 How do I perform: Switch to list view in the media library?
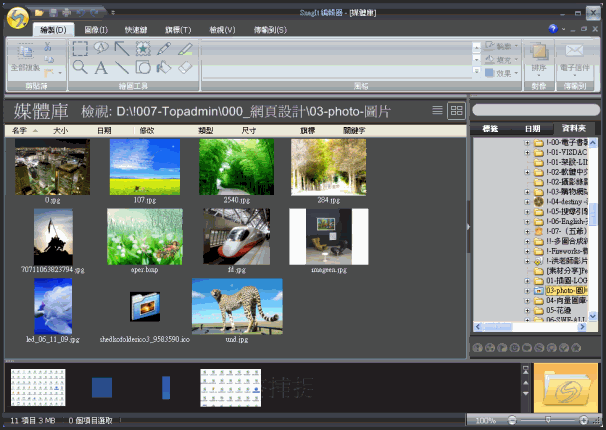pyautogui.click(x=437, y=110)
